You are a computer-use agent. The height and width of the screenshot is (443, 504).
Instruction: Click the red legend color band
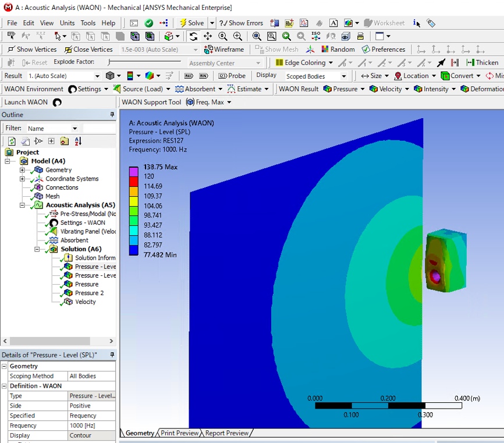(134, 181)
